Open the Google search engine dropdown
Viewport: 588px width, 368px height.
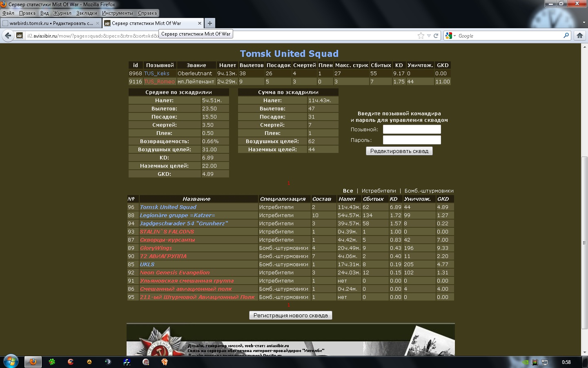pyautogui.click(x=450, y=36)
